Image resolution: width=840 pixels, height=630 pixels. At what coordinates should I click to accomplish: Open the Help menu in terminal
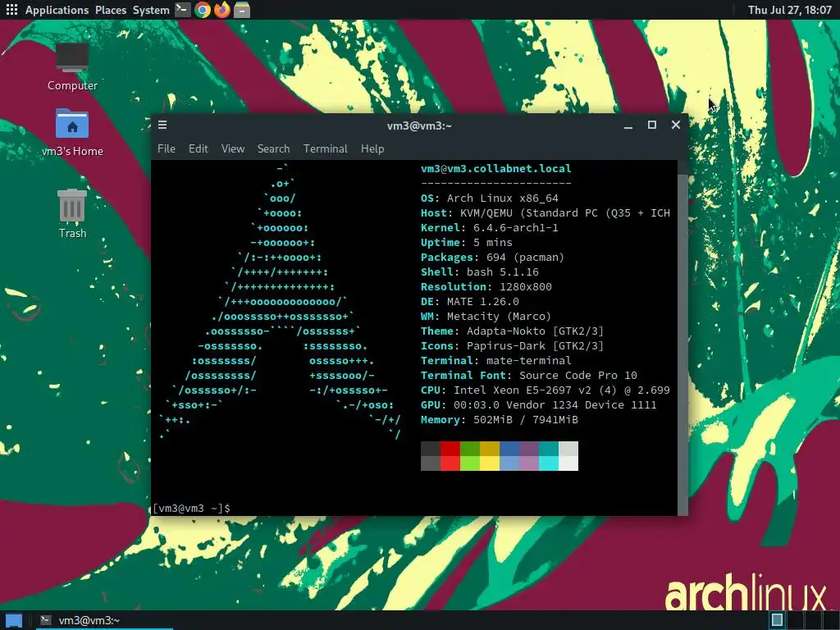372,148
